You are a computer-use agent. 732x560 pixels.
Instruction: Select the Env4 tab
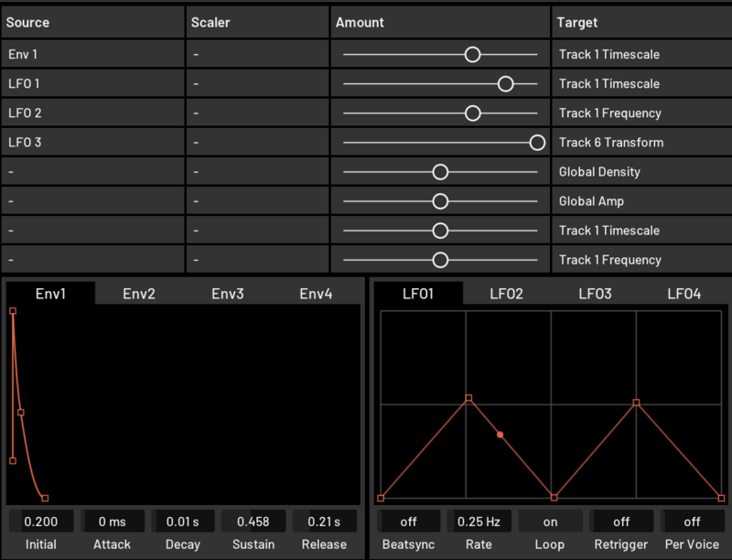click(x=316, y=294)
